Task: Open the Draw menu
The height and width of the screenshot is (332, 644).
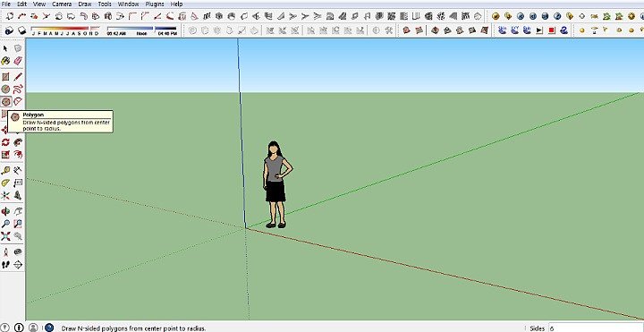Action: click(x=85, y=4)
